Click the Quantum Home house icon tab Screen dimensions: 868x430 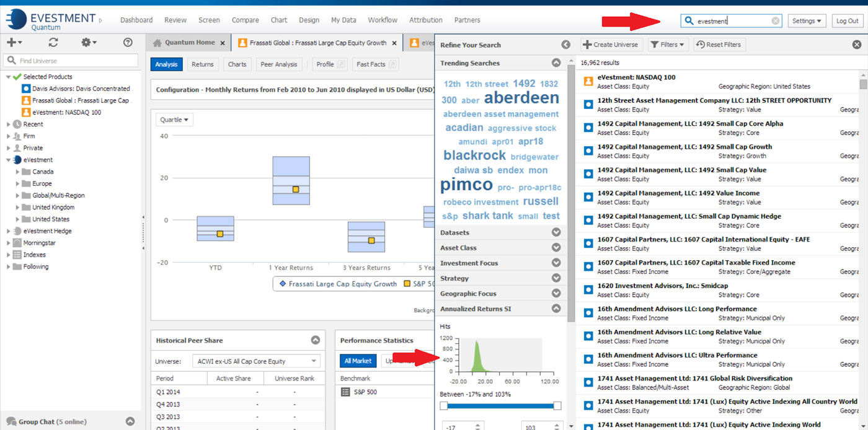click(157, 43)
